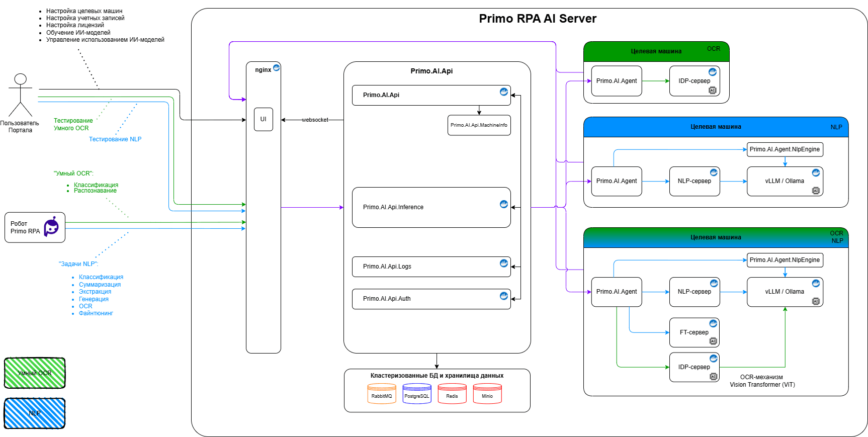Screen dimensions: 868x437
Task: Click the Тестирование Умного OCR green label
Action: pos(73,124)
